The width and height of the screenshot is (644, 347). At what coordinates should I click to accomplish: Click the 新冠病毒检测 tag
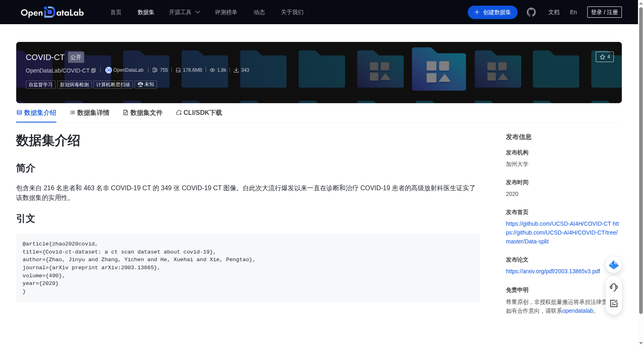[x=74, y=85]
